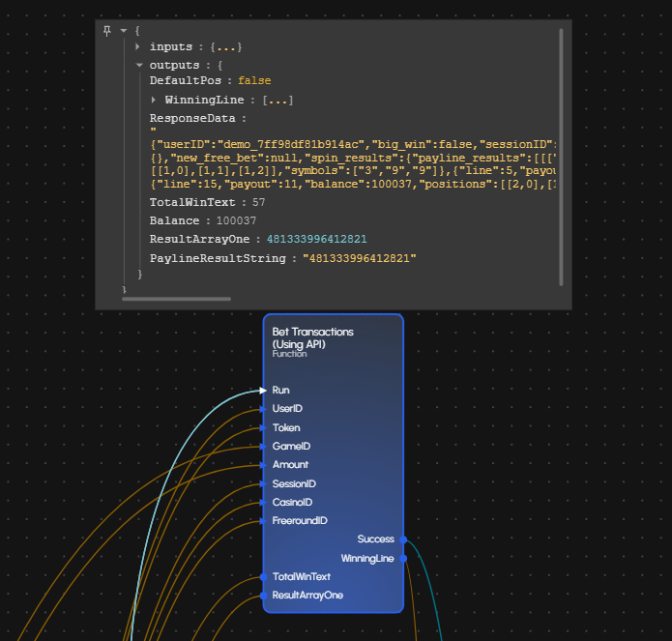Select the Bet Transactions (Using API) node title
The width and height of the screenshot is (672, 641).
(x=313, y=338)
